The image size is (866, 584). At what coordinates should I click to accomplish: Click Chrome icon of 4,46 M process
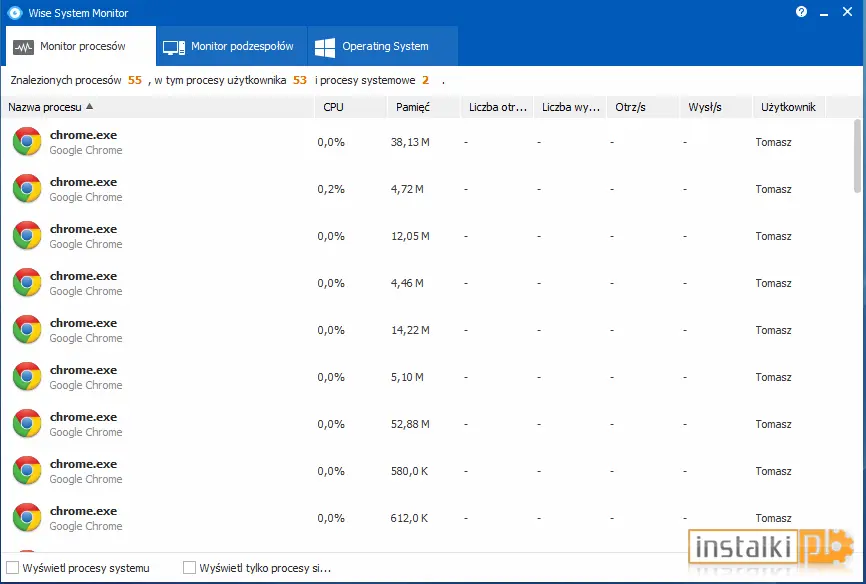pos(27,282)
